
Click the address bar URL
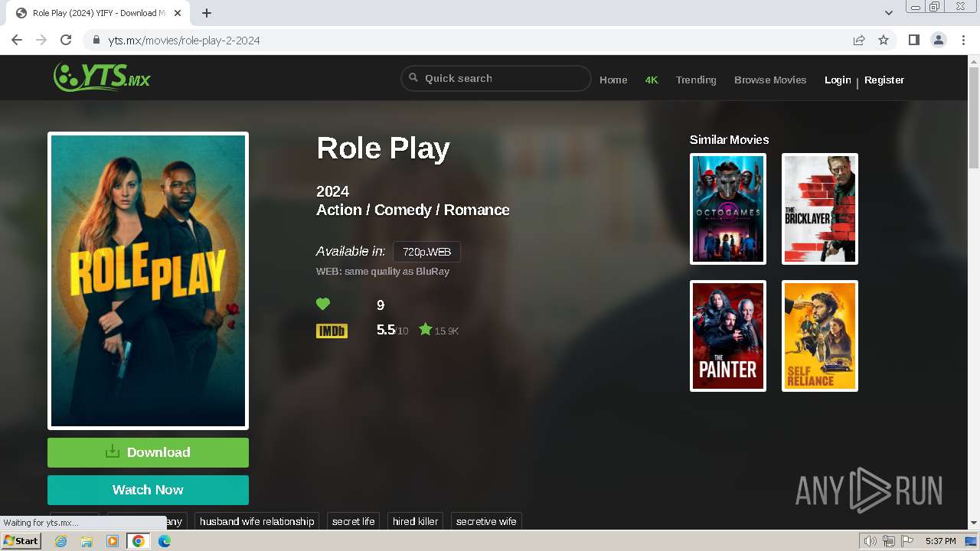pyautogui.click(x=184, y=41)
